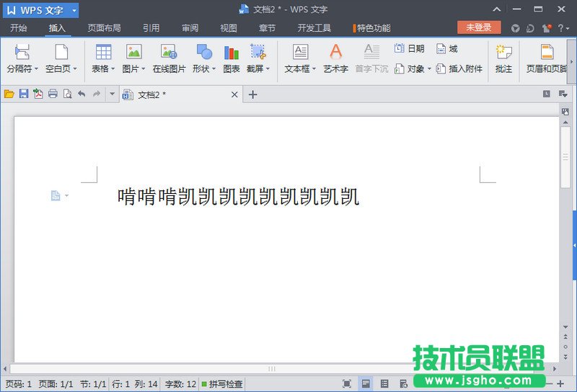Click the zoom in plus button
This screenshot has width=577, height=392.
click(560, 384)
